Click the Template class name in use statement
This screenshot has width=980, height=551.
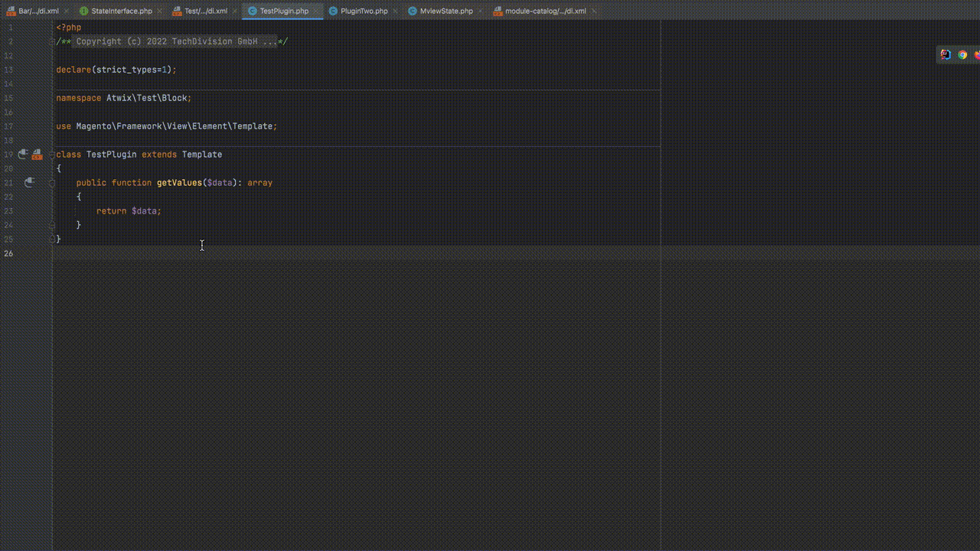point(252,126)
